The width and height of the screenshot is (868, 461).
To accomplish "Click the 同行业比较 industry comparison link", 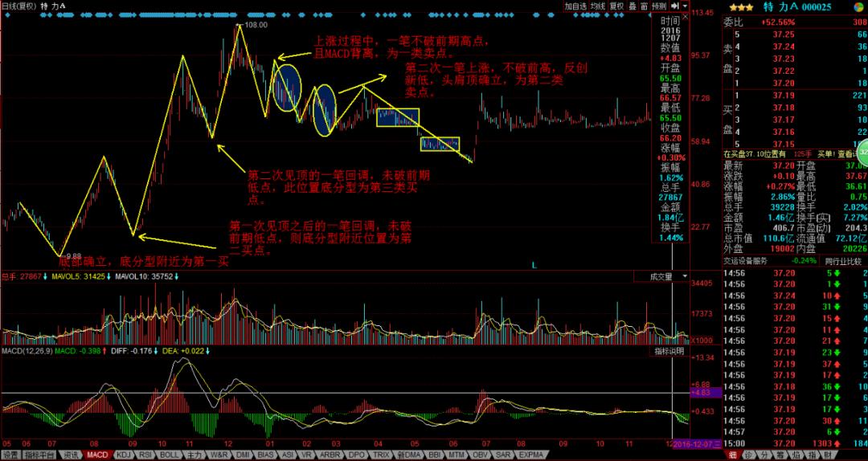I will (x=842, y=261).
